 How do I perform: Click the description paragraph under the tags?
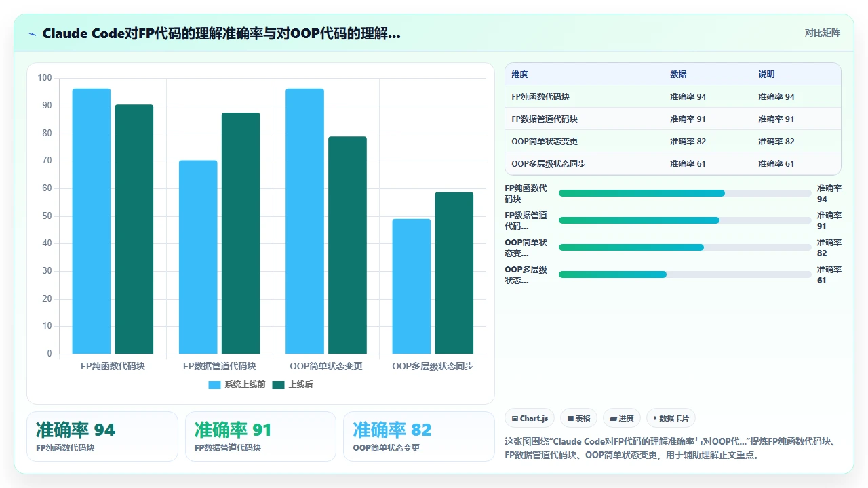point(671,448)
